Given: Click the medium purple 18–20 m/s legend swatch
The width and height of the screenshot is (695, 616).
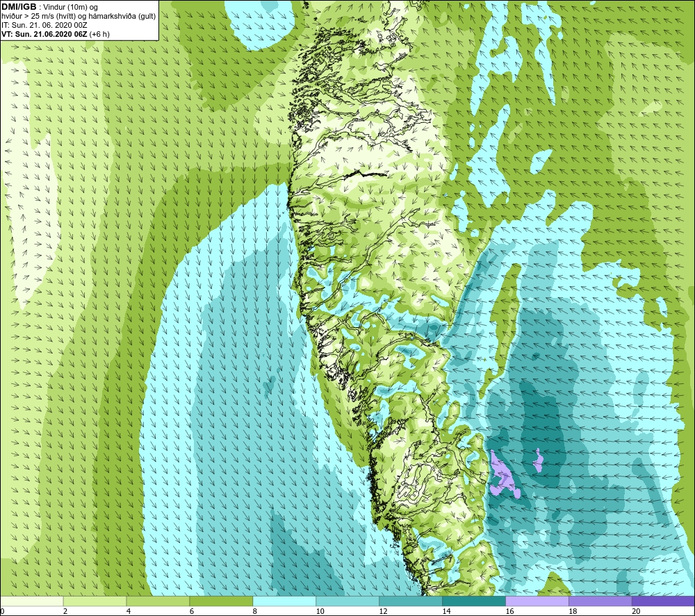Looking at the screenshot, I should [x=600, y=601].
